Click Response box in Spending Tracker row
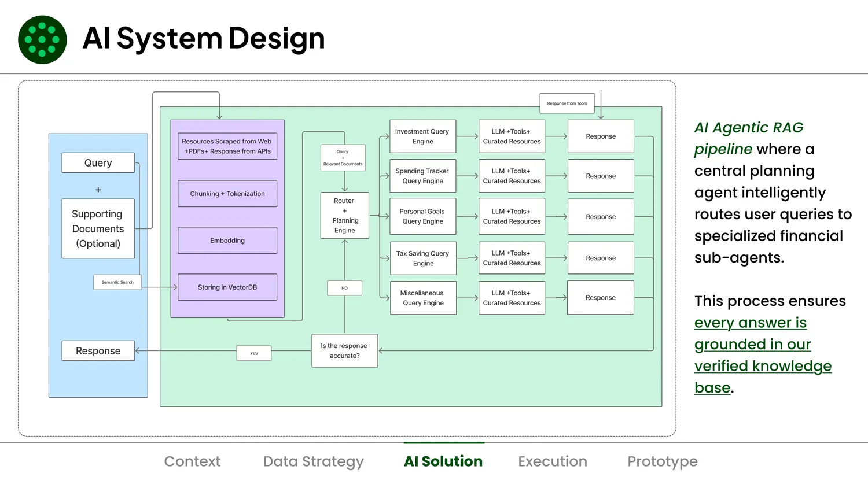The width and height of the screenshot is (868, 488). (x=601, y=176)
